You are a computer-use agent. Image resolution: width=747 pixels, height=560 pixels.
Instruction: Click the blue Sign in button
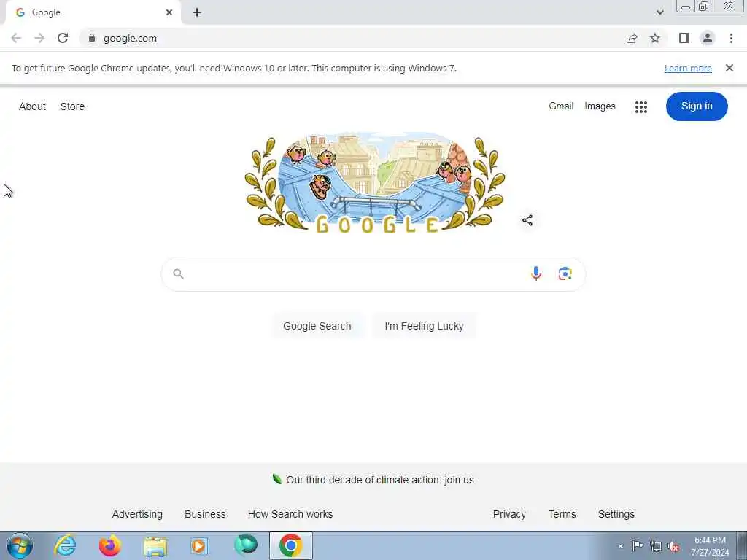[697, 106]
